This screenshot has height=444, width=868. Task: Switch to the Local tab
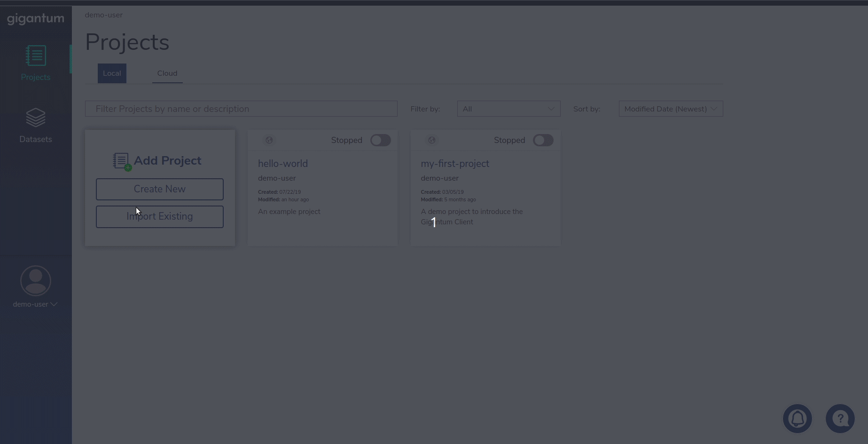tap(112, 73)
